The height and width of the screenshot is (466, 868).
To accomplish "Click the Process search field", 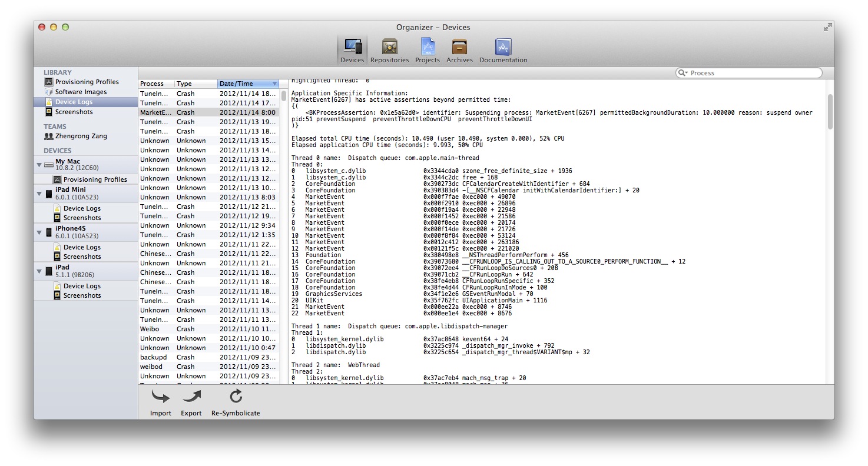I will click(x=748, y=73).
